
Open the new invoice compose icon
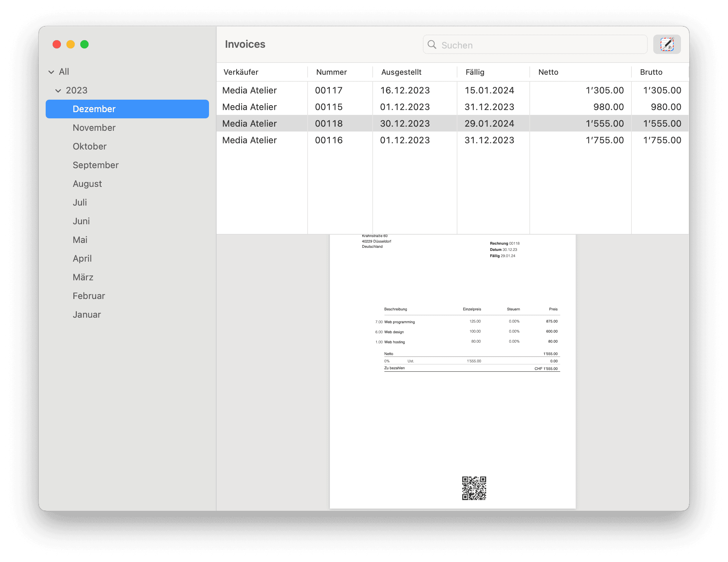pyautogui.click(x=667, y=44)
